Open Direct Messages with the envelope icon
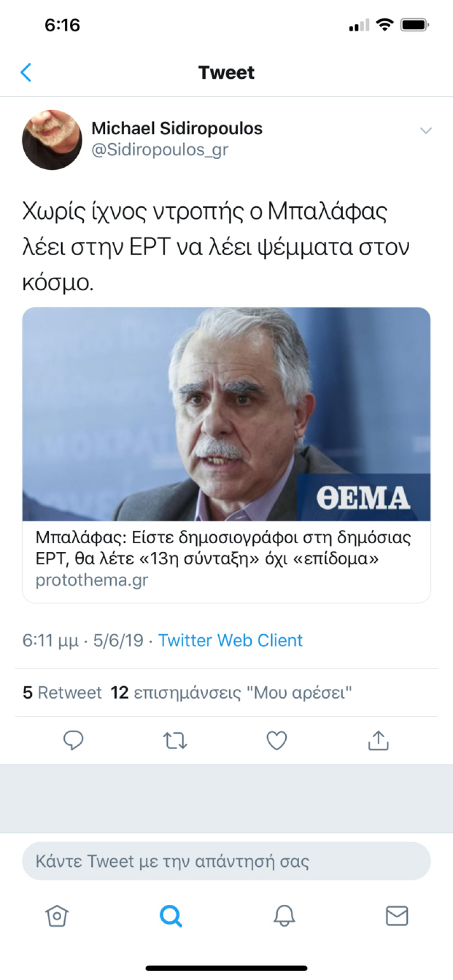Screen dimensions: 453x980 [396, 916]
